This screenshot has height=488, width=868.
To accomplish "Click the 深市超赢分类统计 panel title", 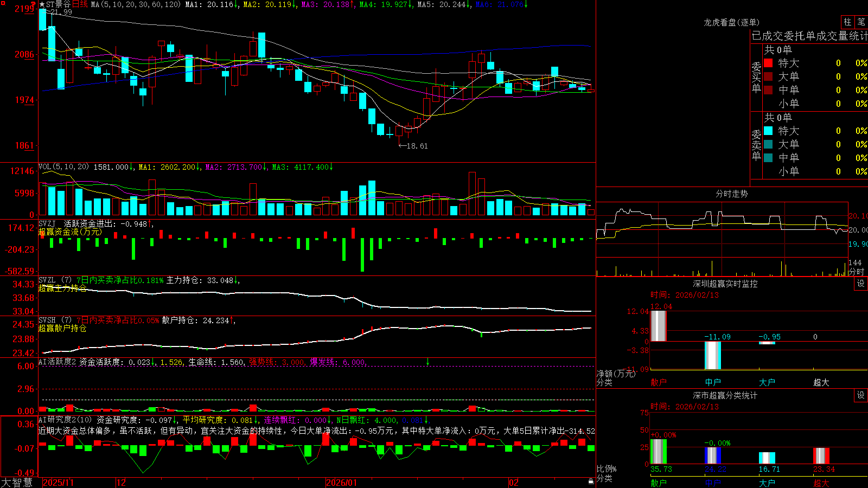I will [x=725, y=395].
